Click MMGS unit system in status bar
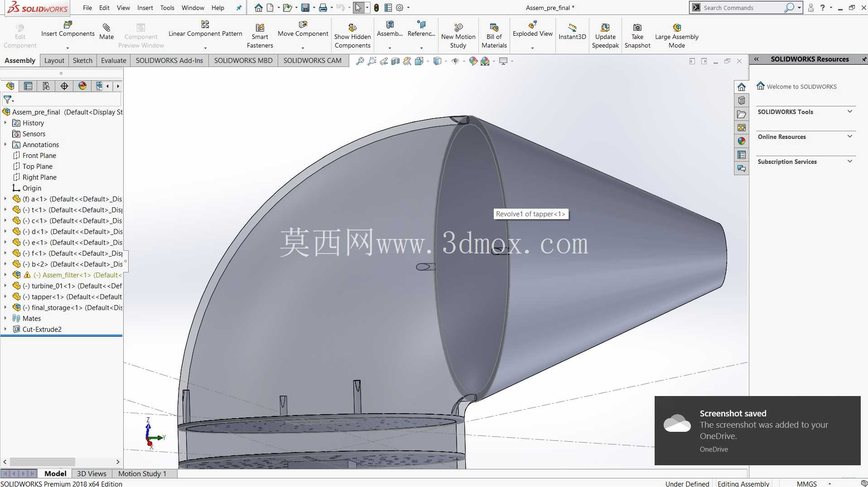This screenshot has height=487, width=868. (807, 483)
